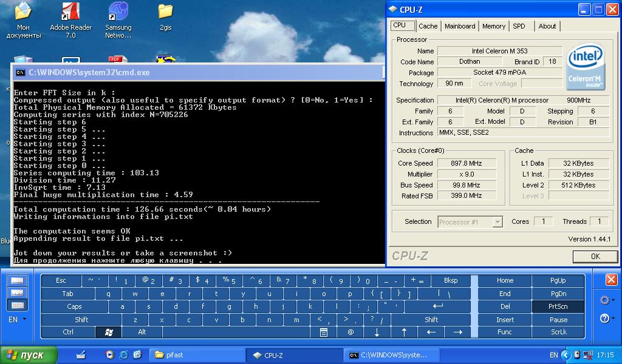The width and height of the screenshot is (622, 364).
Task: Launch keyboard tool from quick launch
Action: (x=81, y=355)
